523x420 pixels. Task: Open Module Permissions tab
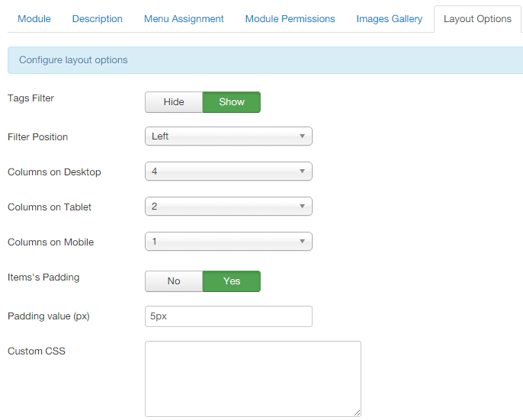coord(290,19)
